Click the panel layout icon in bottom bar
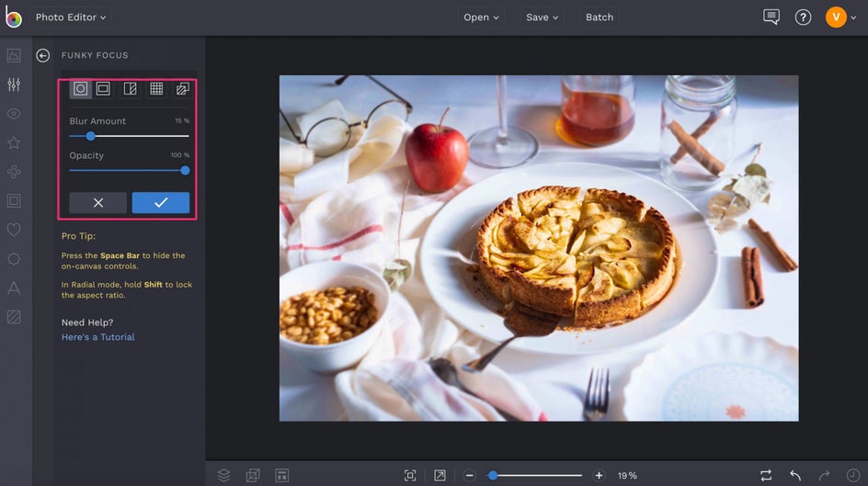868x486 pixels. (x=281, y=475)
